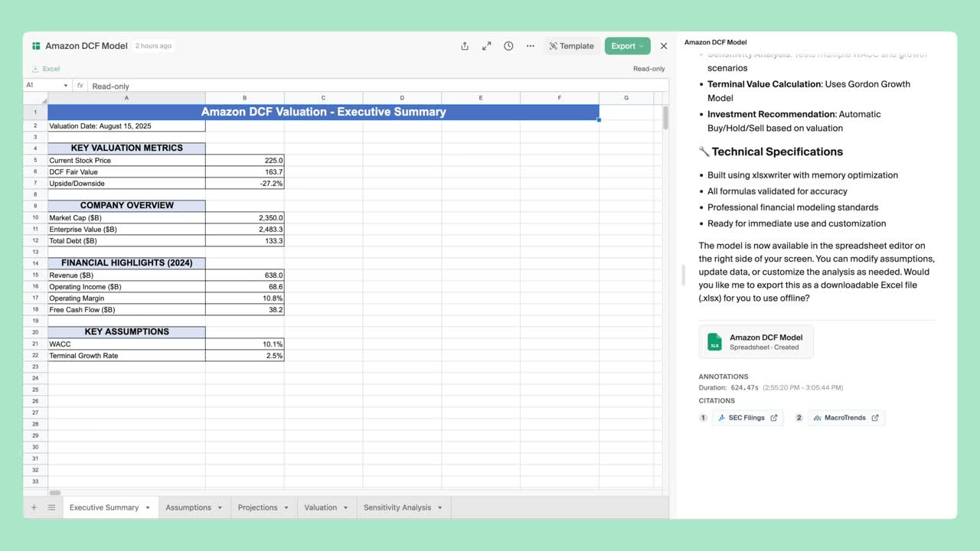Click the green spreadsheet icon beside the title

point(36,46)
